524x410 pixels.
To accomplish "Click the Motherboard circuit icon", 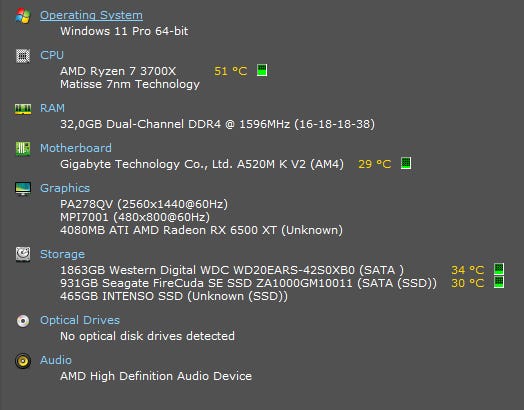I will (x=23, y=149).
